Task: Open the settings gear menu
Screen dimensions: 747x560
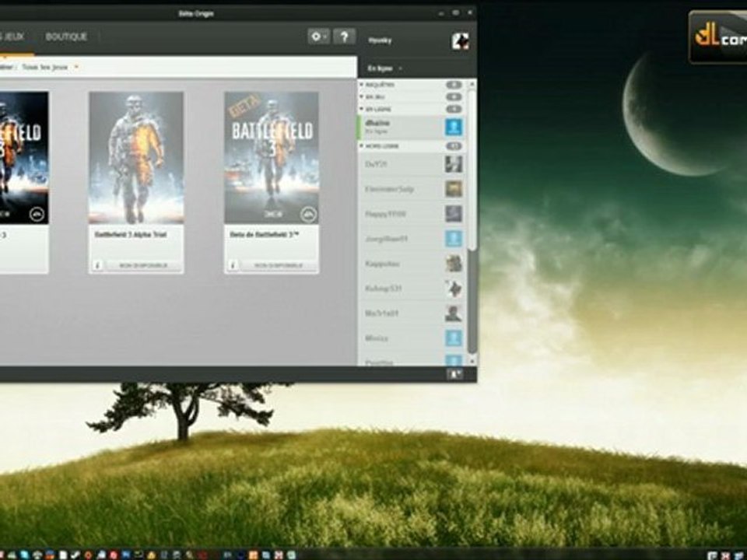Action: click(318, 37)
